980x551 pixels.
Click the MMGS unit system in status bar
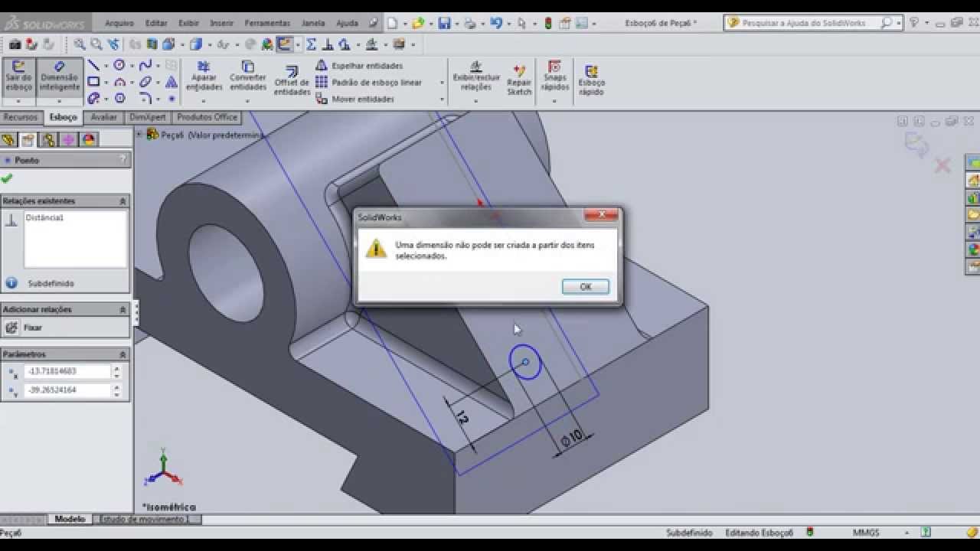[866, 532]
